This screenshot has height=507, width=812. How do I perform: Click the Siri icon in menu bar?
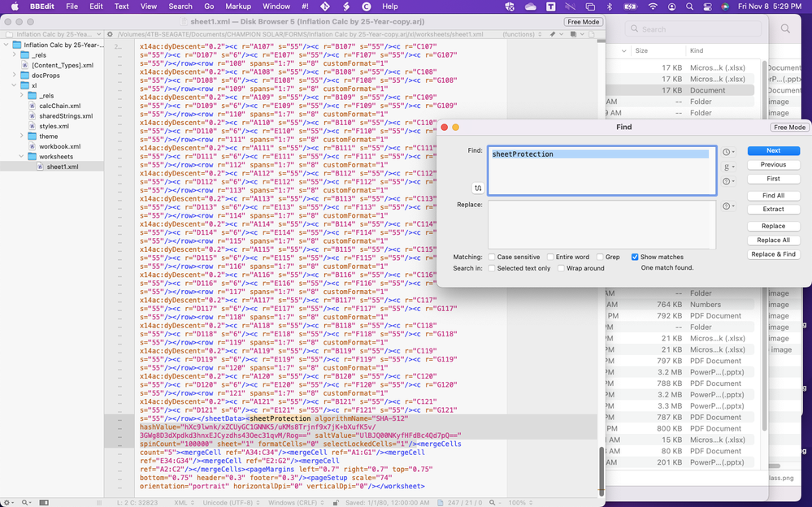click(725, 6)
